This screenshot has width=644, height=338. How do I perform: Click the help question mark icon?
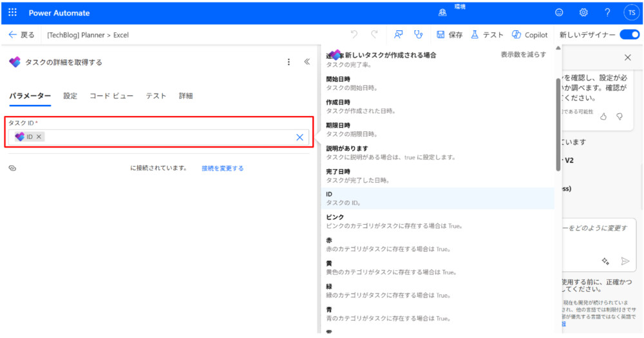coord(607,13)
